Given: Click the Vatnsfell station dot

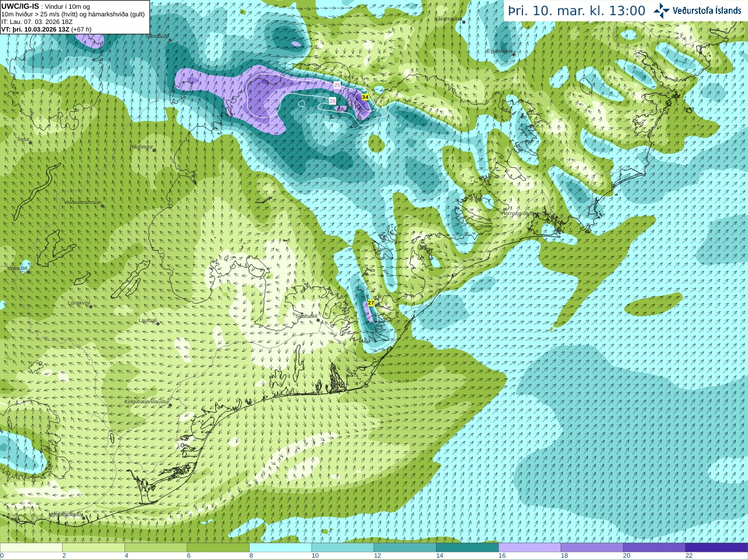Looking at the screenshot, I should point(28,272).
